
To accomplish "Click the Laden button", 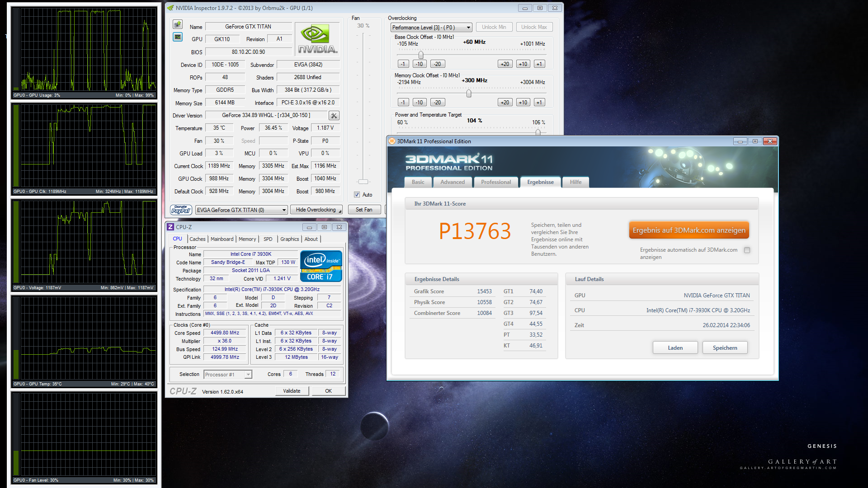I will [675, 348].
